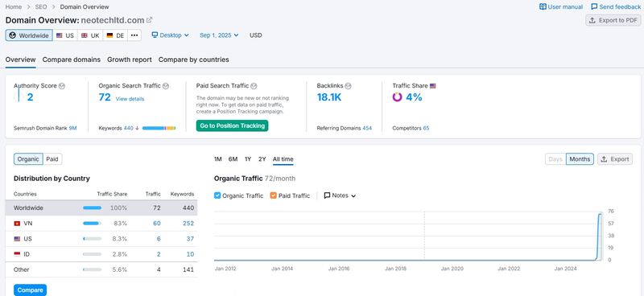Click US keywords value 37
Screen dimensions: 644x296
pos(190,239)
